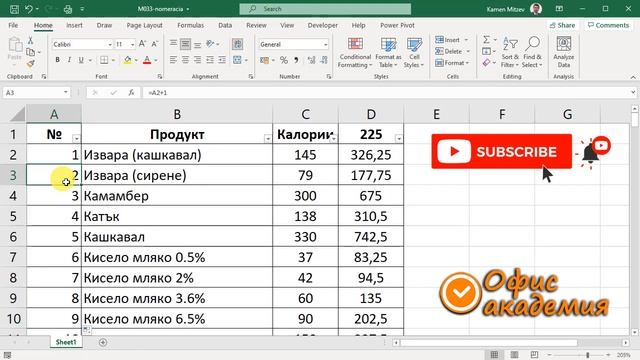Viewport: 640px width, 360px height.
Task: Toggle Align Left horizontal alignment
Action: (x=173, y=60)
